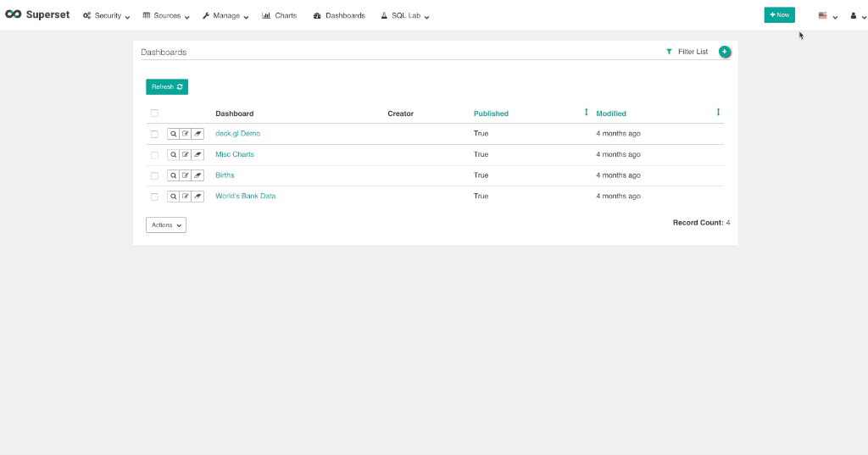Image resolution: width=868 pixels, height=455 pixels.
Task: Tick the Births row checkbox
Action: pyautogui.click(x=154, y=175)
